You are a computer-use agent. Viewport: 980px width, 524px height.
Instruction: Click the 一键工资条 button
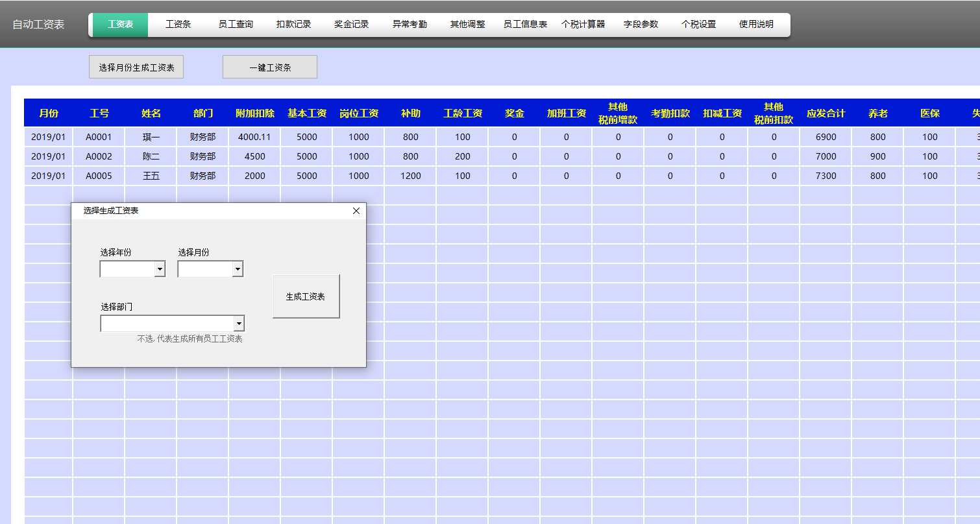pyautogui.click(x=270, y=67)
